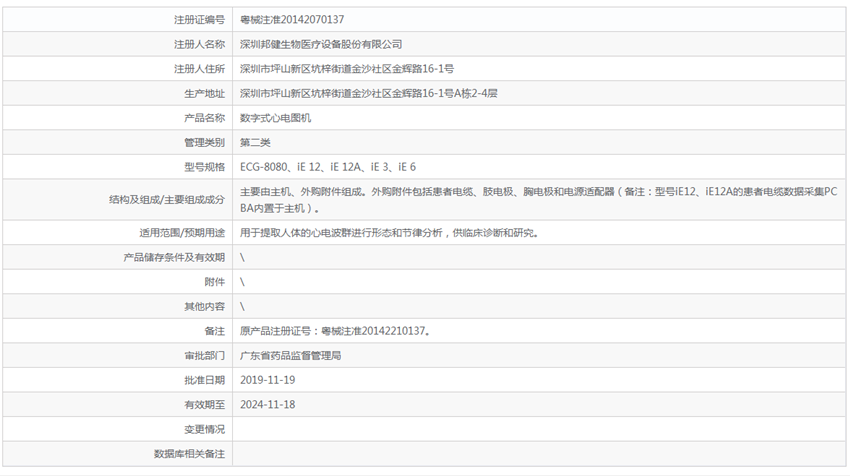Click composition text starting 主要由主机

click(x=538, y=200)
